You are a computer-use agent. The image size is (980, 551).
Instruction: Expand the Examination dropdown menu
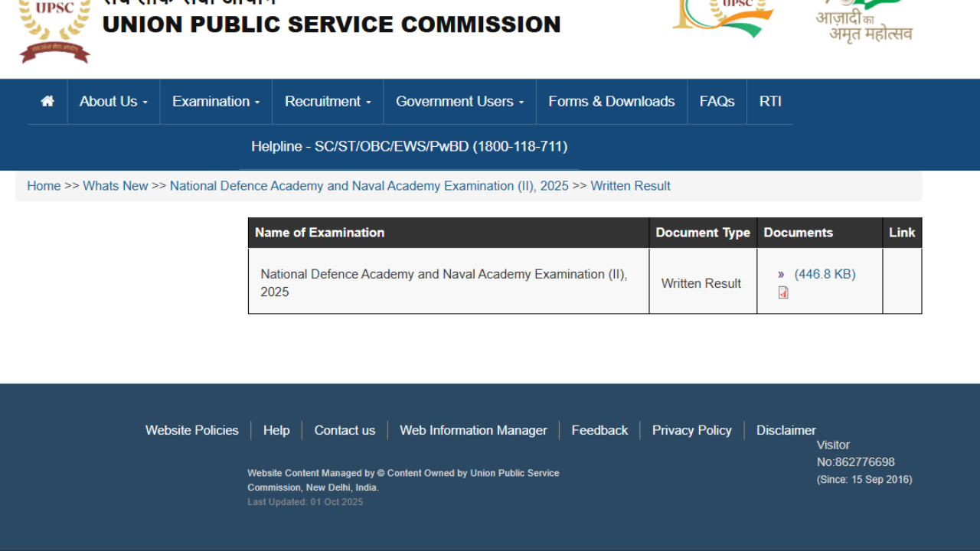[216, 101]
